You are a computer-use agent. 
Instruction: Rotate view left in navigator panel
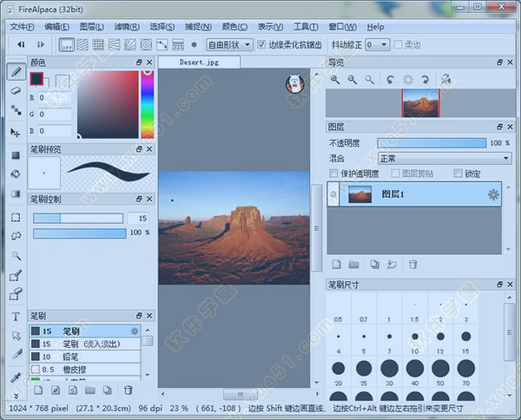point(391,80)
